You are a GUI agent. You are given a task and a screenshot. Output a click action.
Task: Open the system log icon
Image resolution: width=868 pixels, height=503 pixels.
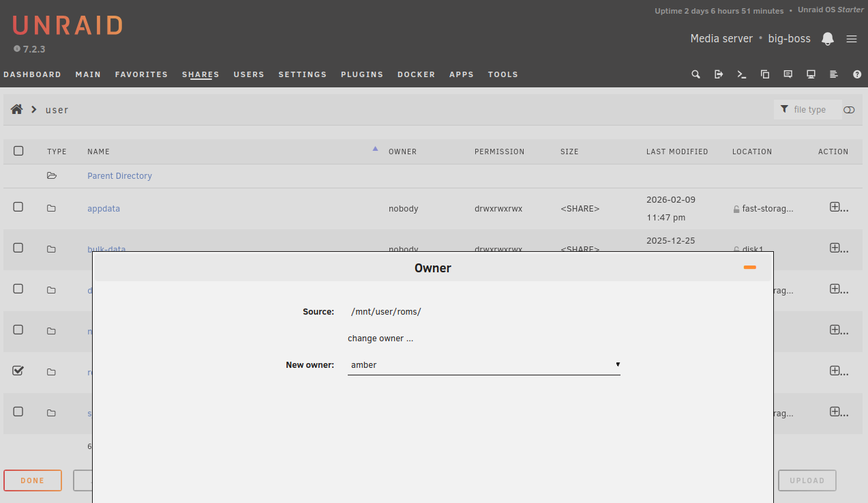coord(833,74)
